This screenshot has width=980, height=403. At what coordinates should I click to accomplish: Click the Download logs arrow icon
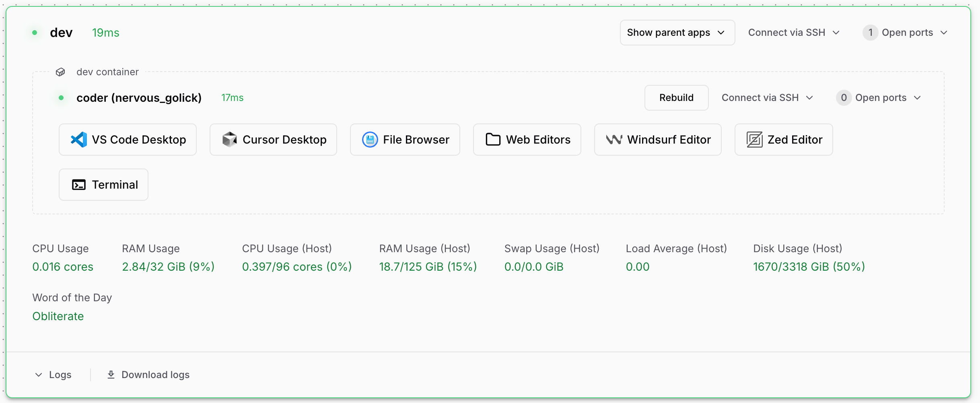[111, 375]
